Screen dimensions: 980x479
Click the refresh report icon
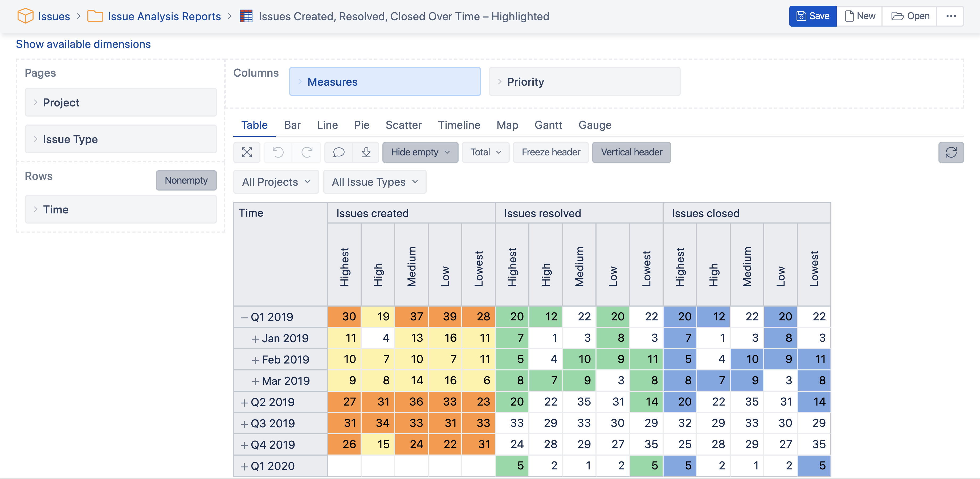[951, 152]
